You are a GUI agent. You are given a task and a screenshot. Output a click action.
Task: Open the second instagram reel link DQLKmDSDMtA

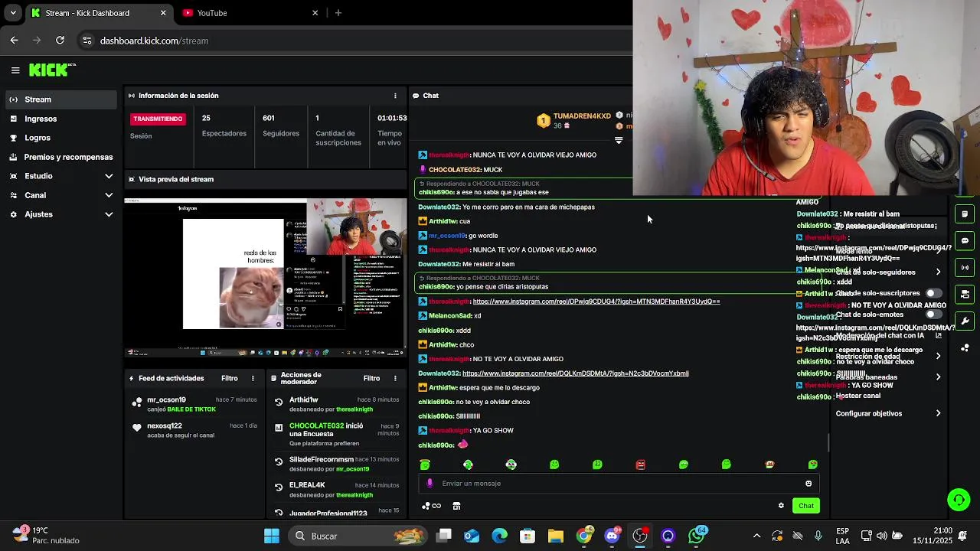pyautogui.click(x=576, y=373)
